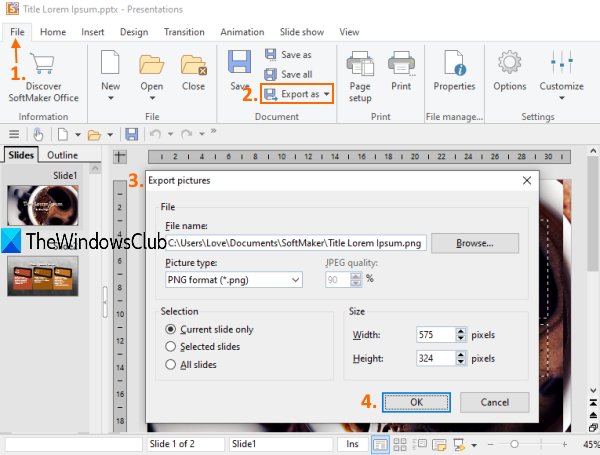This screenshot has width=600, height=455.
Task: Click the undo arrow in quick access toolbar
Action: 155,134
